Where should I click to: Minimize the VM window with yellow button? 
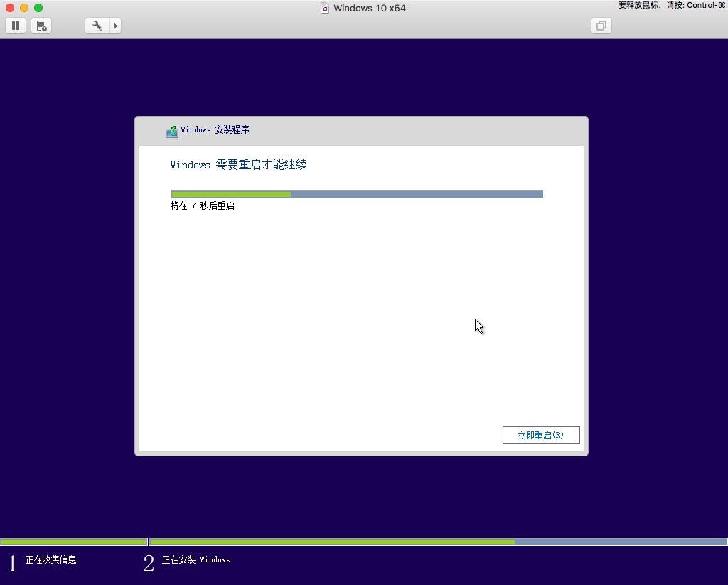tap(24, 7)
